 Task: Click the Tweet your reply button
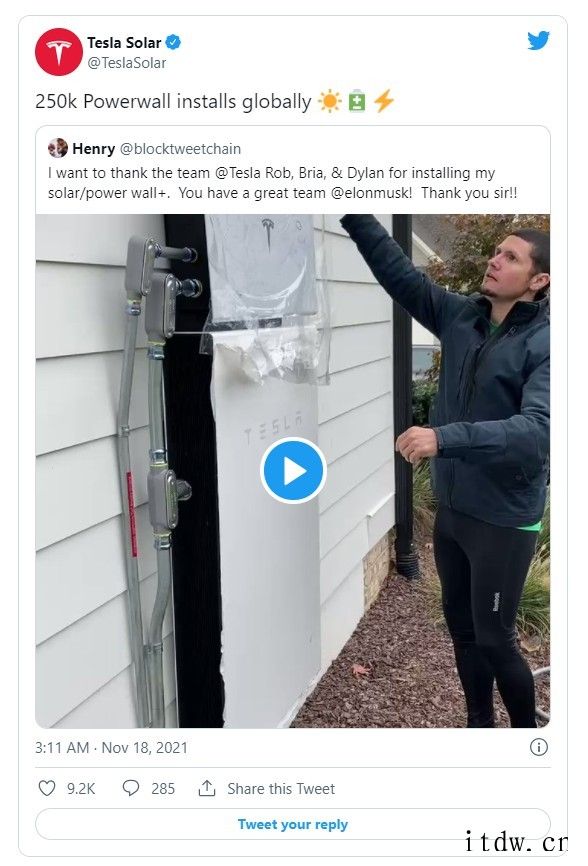coord(293,825)
